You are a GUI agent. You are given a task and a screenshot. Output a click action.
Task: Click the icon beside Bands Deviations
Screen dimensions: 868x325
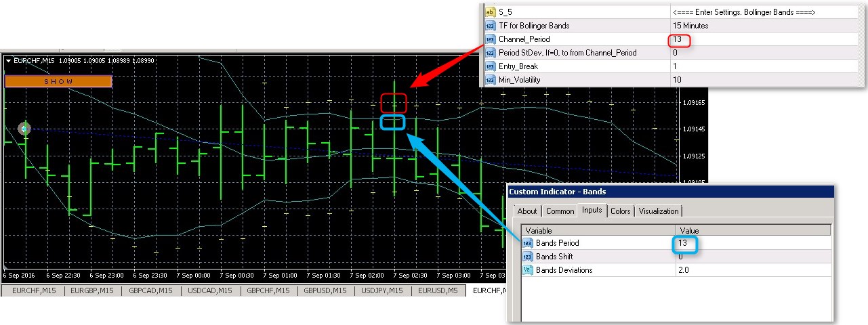point(528,270)
